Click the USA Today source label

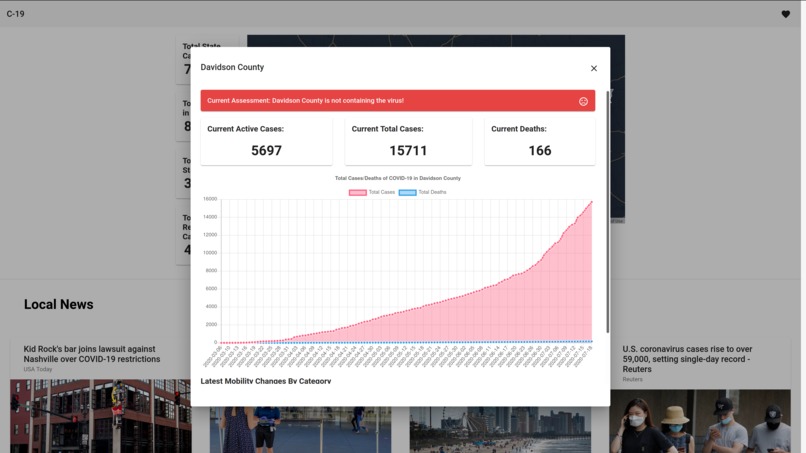tap(38, 369)
